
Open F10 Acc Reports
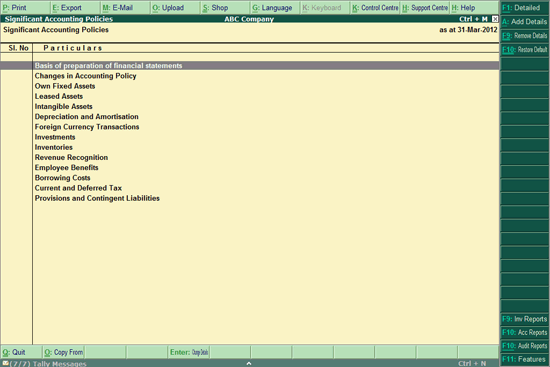point(524,332)
